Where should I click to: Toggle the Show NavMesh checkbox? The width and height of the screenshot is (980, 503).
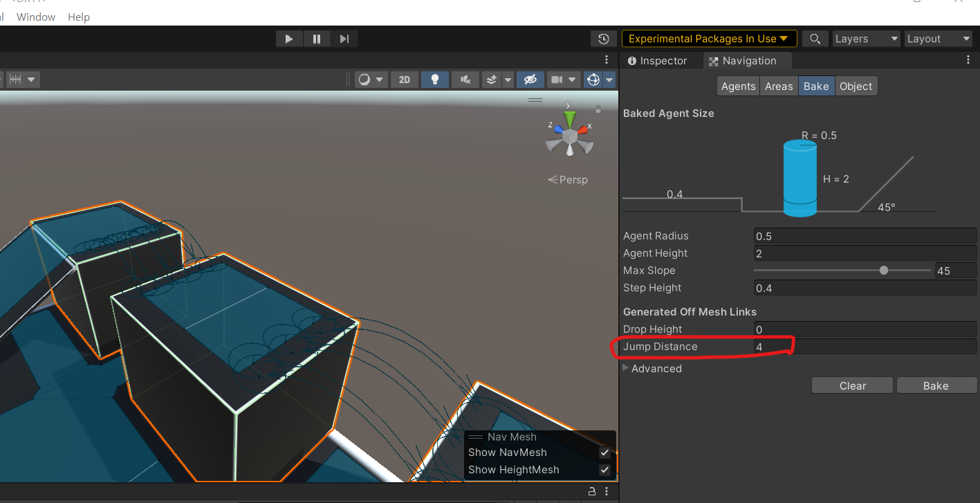pos(604,452)
